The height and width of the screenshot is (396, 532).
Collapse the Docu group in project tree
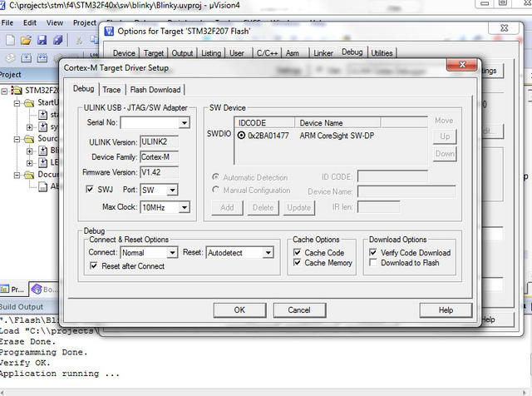pyautogui.click(x=17, y=176)
